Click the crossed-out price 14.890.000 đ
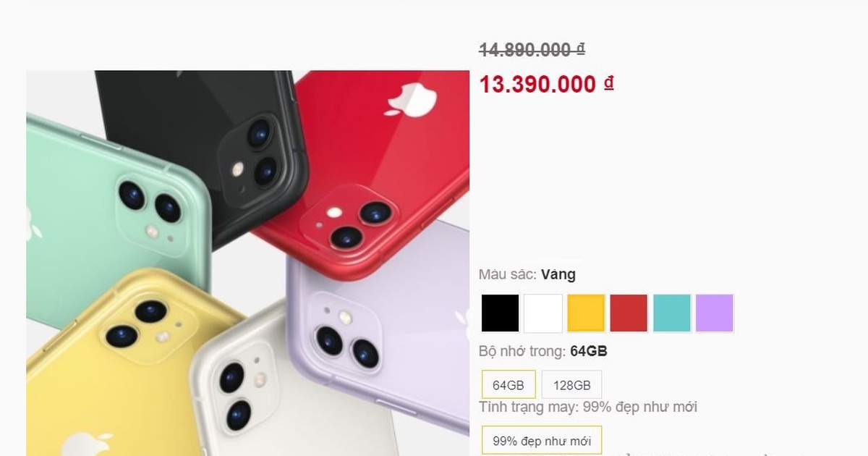 [532, 50]
